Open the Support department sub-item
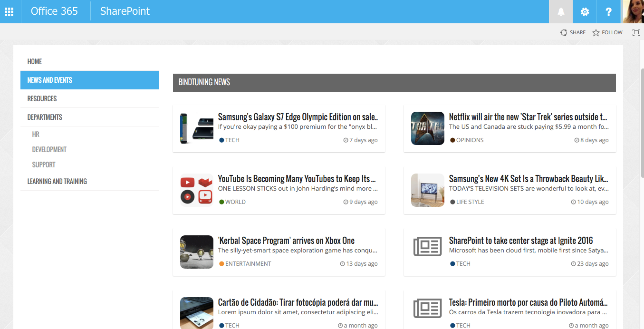This screenshot has width=644, height=329. 44,165
